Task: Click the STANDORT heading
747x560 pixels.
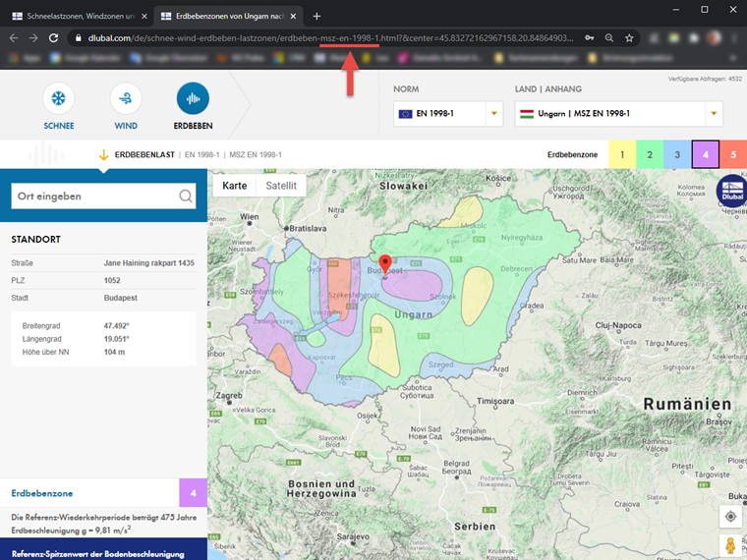Action: click(x=35, y=239)
